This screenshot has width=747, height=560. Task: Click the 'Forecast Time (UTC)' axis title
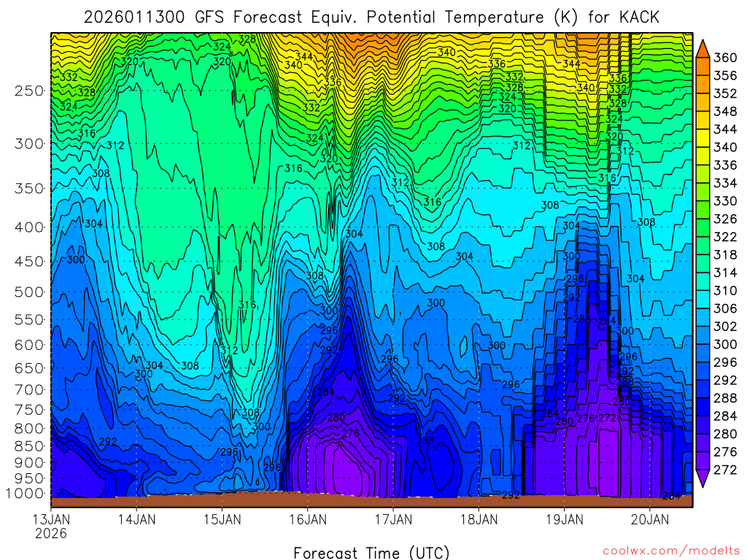(371, 553)
